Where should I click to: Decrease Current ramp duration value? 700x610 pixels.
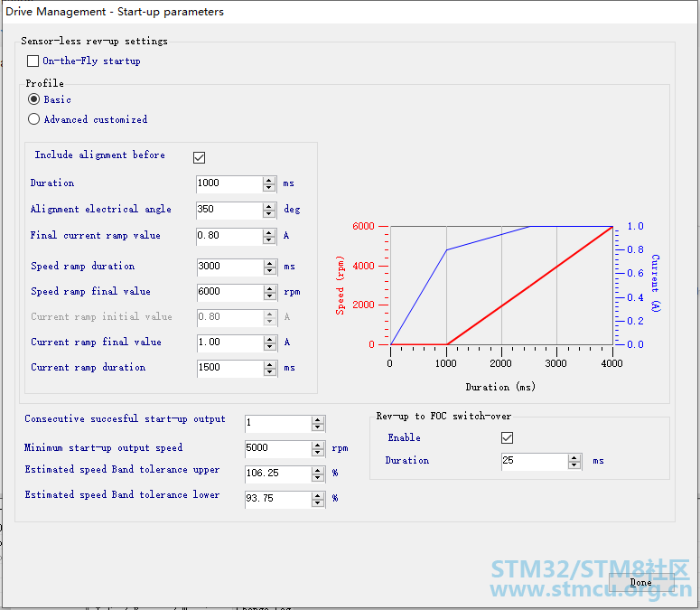270,372
